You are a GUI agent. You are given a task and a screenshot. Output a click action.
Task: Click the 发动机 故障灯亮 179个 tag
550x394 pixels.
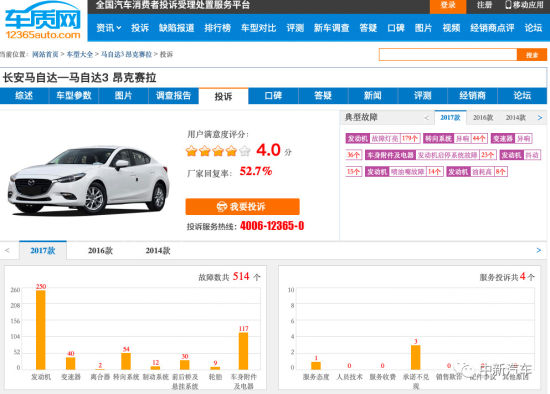pyautogui.click(x=383, y=139)
